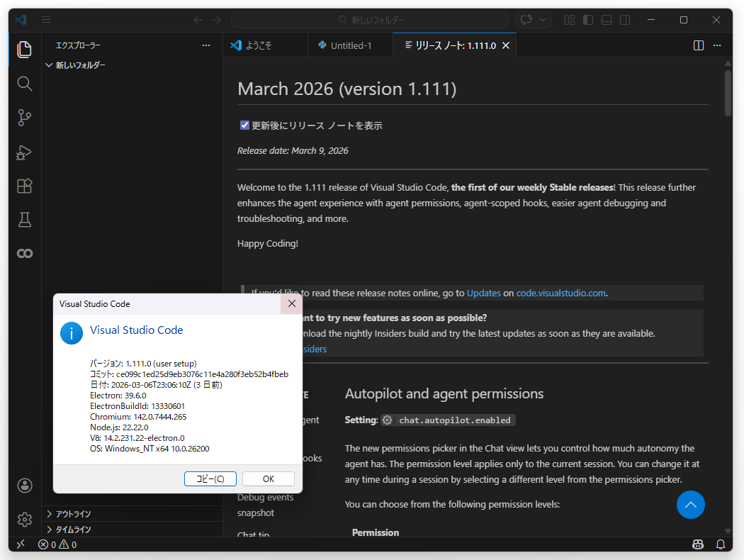
Task: Click the notifications bell in the status bar
Action: click(x=721, y=544)
